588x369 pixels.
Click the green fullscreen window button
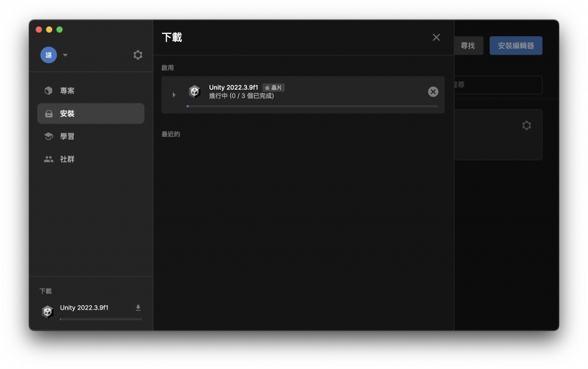pos(59,30)
